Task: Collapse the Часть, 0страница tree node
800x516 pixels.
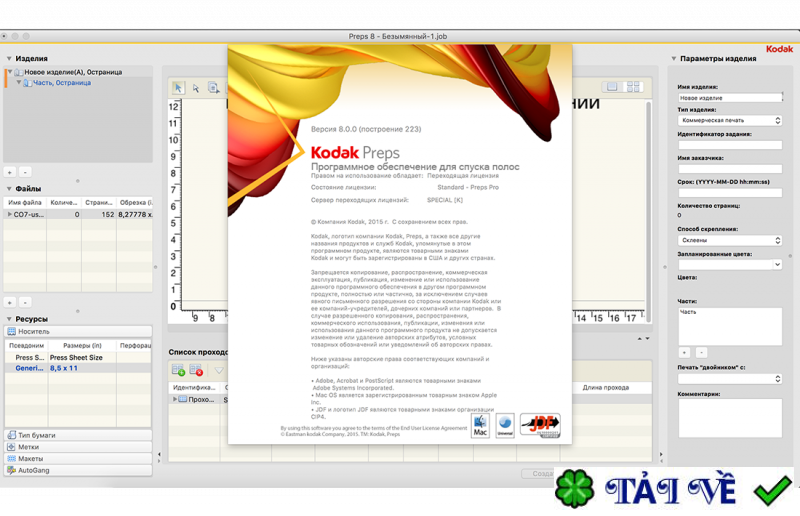Action: click(19, 82)
